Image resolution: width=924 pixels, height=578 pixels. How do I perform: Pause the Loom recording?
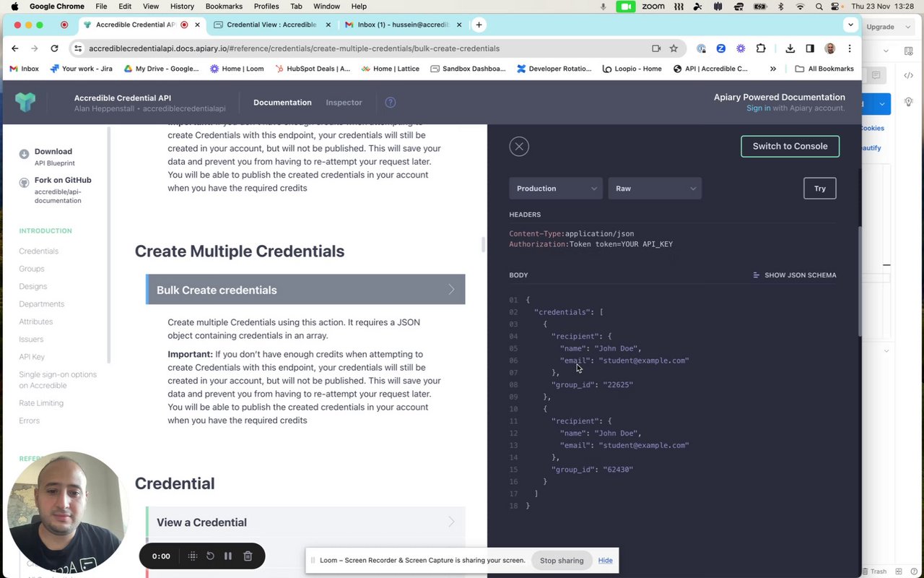228,556
